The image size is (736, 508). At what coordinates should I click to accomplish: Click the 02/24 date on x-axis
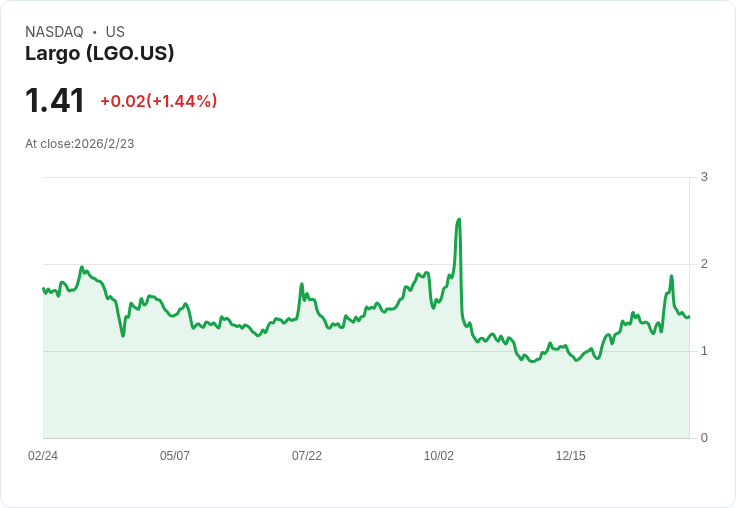43,456
